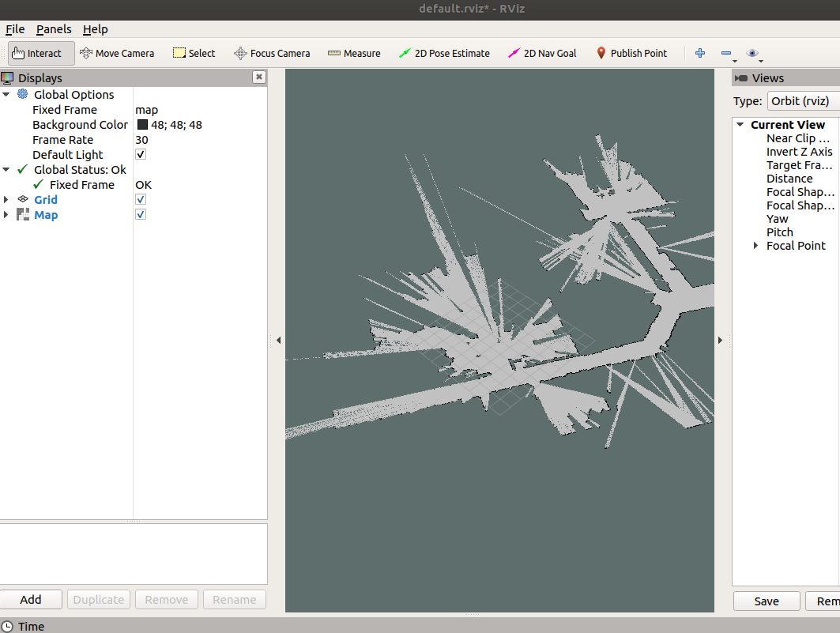This screenshot has height=633, width=840.
Task: Activate the Move Camera tool
Action: [117, 53]
